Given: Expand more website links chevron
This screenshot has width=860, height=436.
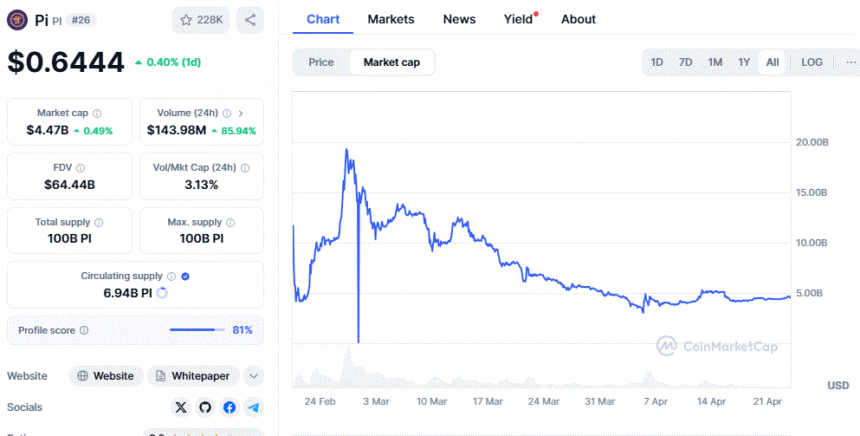Looking at the screenshot, I should [253, 376].
